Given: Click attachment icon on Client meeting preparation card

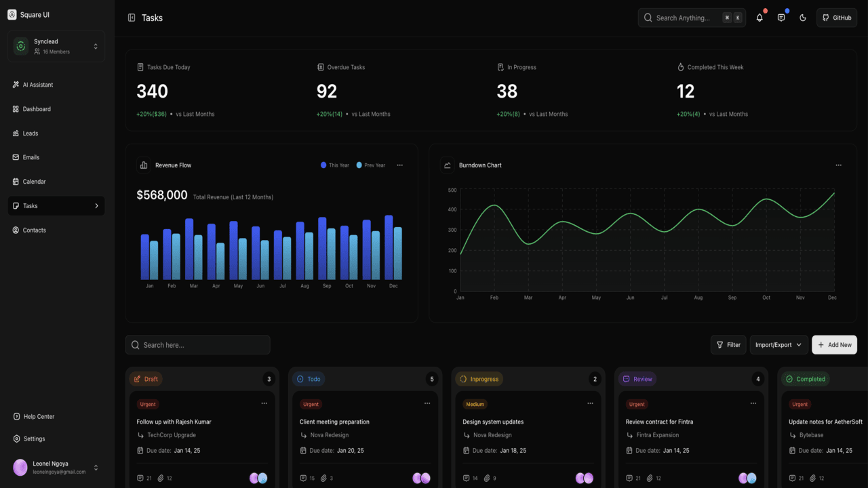Looking at the screenshot, I should click(x=323, y=479).
